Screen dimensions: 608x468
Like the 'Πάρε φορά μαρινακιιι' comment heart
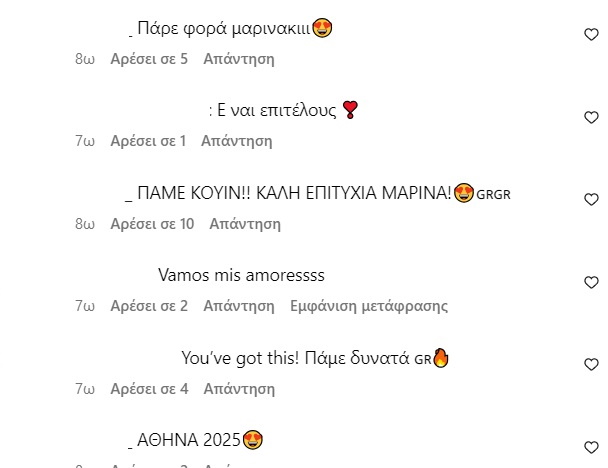(591, 35)
